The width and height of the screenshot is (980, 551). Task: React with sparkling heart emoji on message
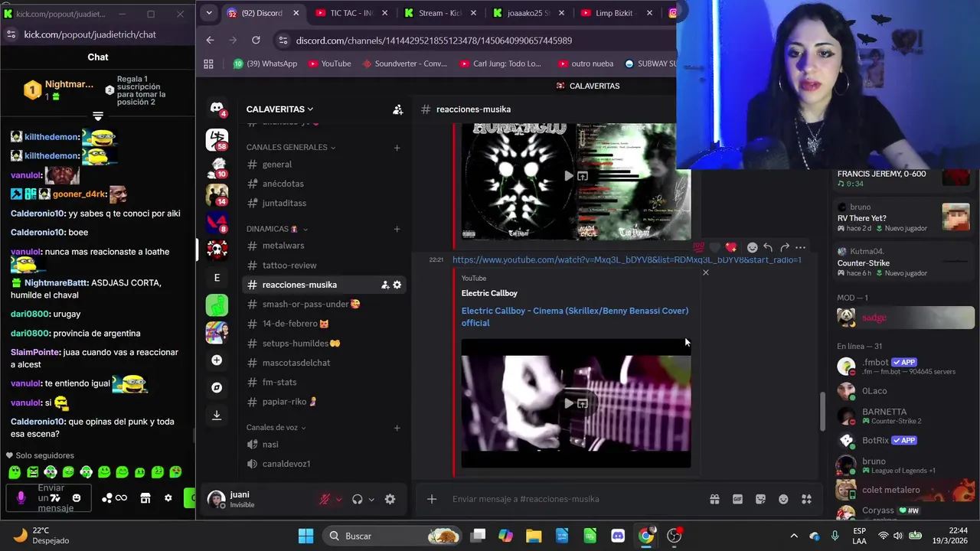click(x=731, y=247)
